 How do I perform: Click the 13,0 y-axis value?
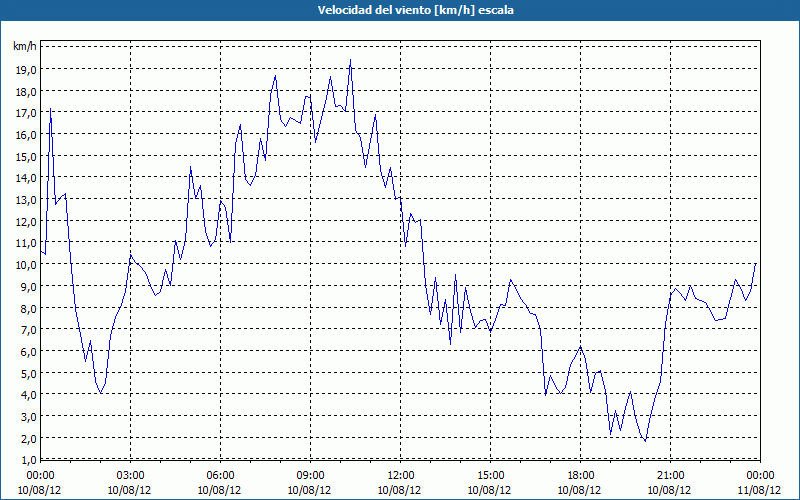[26, 199]
